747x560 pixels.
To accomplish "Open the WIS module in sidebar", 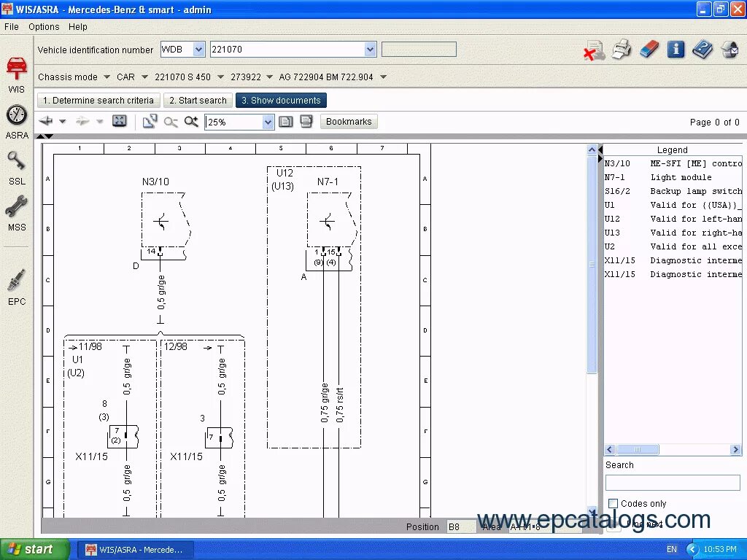I will [17, 74].
